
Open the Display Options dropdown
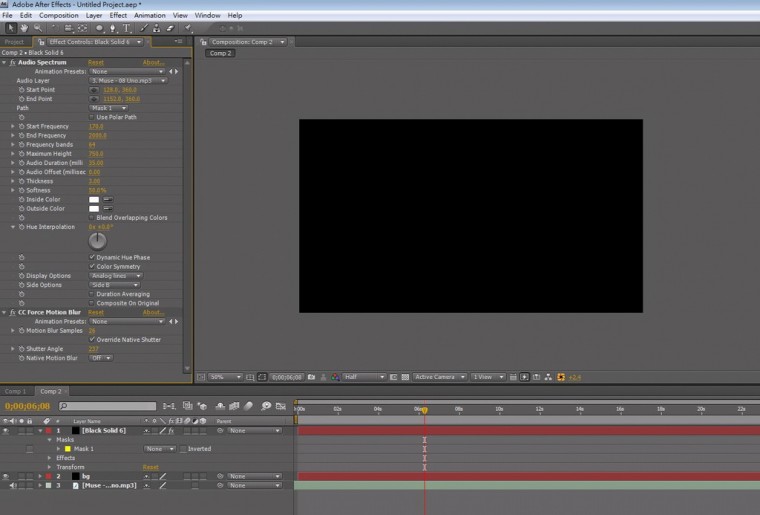point(116,275)
